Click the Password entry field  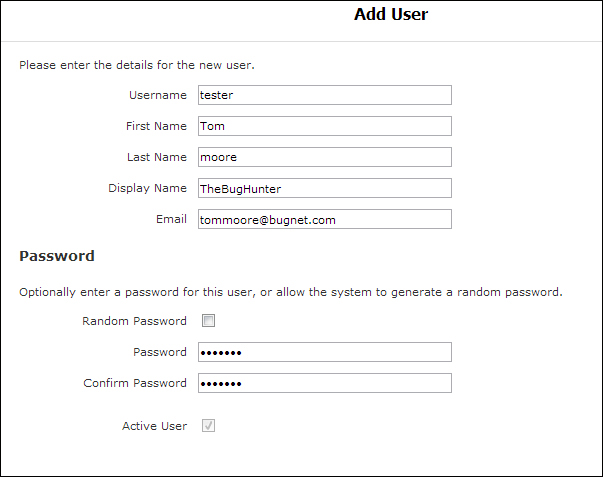click(324, 352)
